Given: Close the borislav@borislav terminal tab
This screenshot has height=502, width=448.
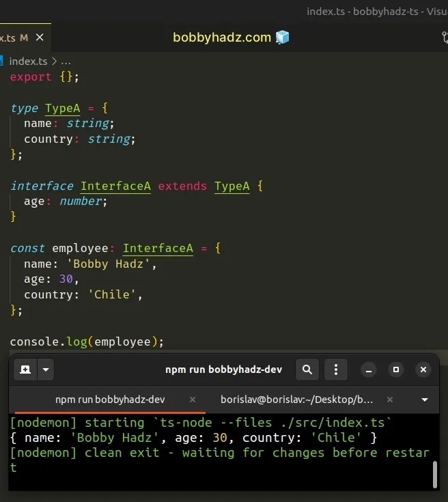Looking at the screenshot, I should click(390, 400).
